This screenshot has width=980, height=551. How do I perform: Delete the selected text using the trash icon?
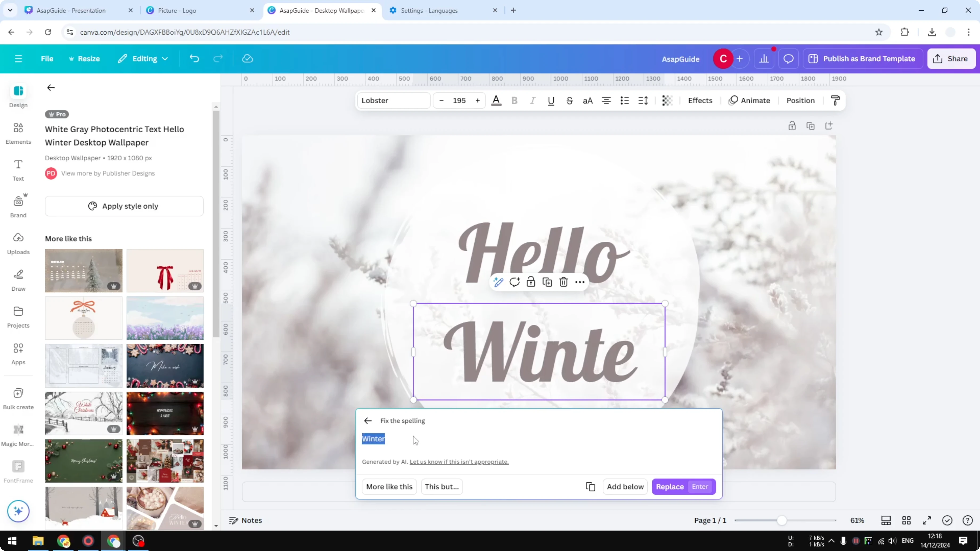coord(563,282)
